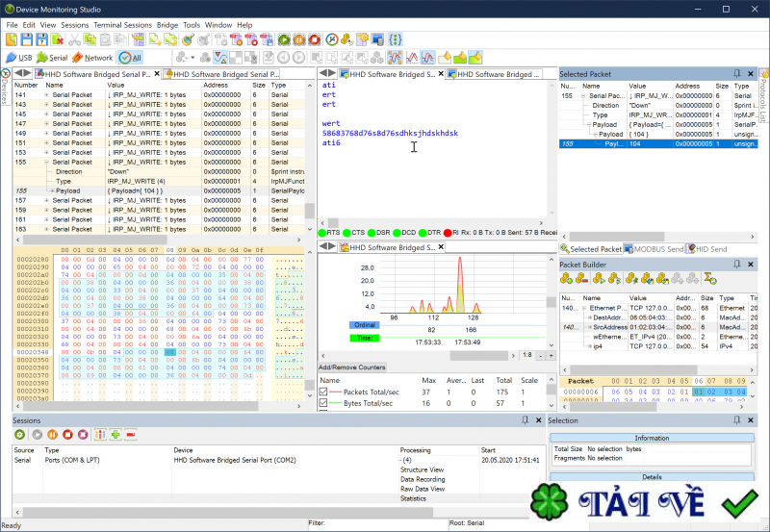Screen dimensions: 770x532
Task: Click the green start button in Sessions panel
Action: pyautogui.click(x=20, y=435)
